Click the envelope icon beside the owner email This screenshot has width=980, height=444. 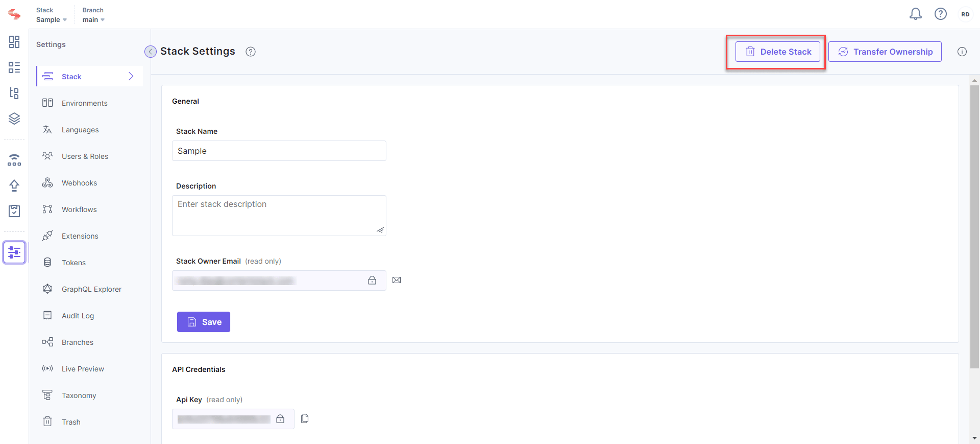pos(396,280)
